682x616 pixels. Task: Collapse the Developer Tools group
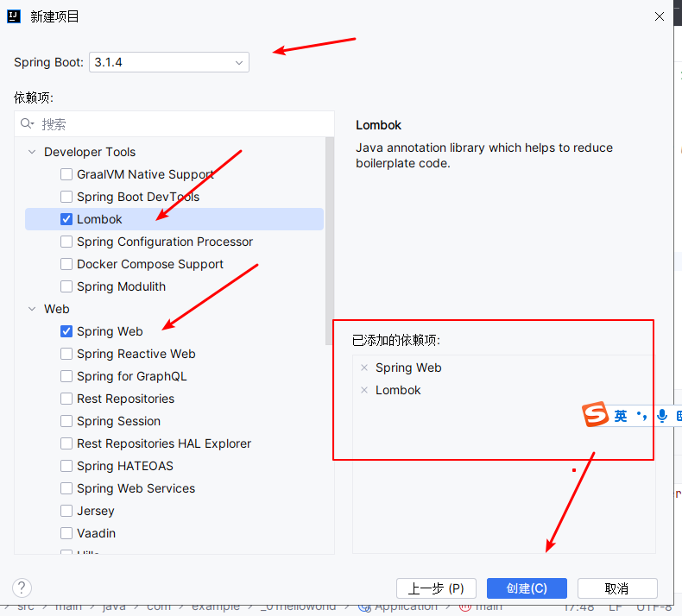pyautogui.click(x=32, y=152)
